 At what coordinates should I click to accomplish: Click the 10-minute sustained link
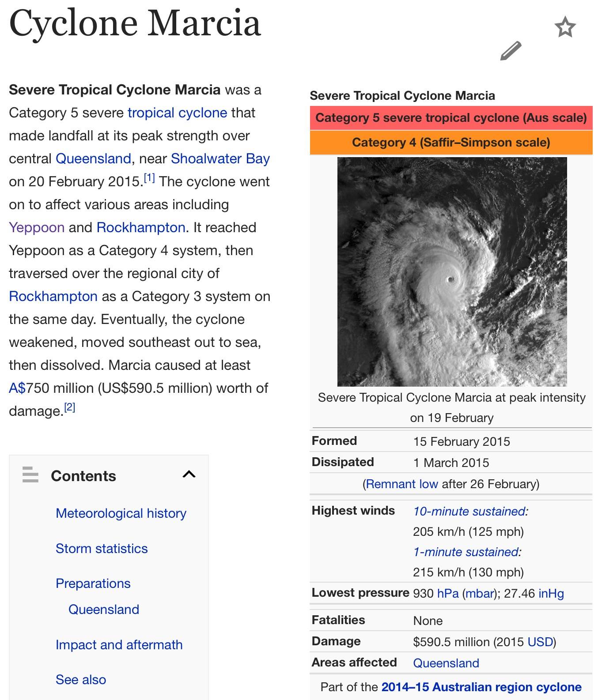tap(470, 512)
